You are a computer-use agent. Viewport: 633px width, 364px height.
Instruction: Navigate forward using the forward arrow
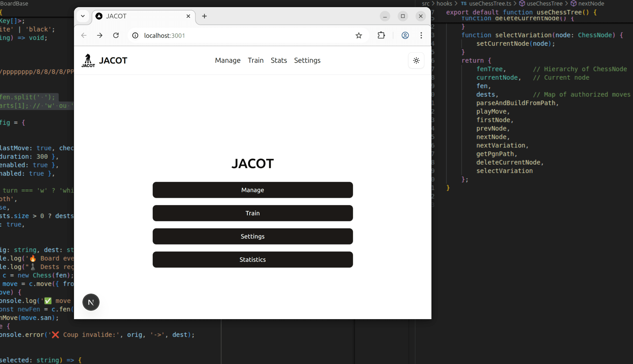(100, 35)
